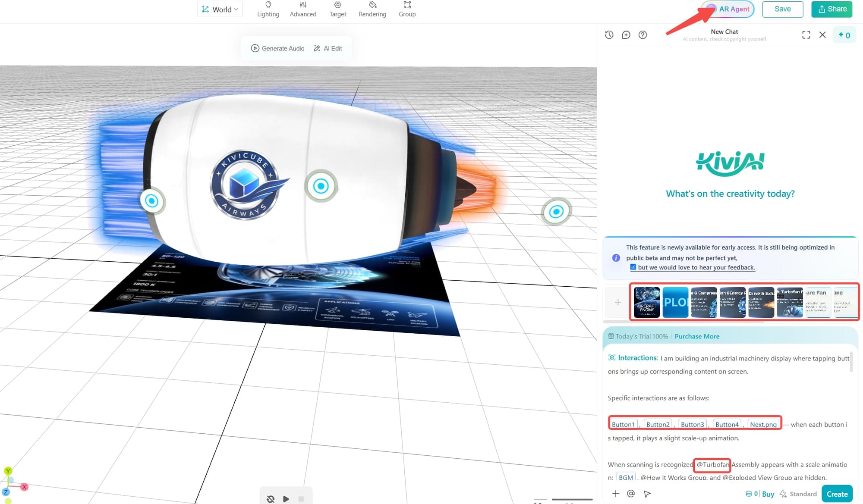863x504 pixels.
Task: Select the Drive & Exhaust thumbnail with flame
Action: pyautogui.click(x=761, y=302)
